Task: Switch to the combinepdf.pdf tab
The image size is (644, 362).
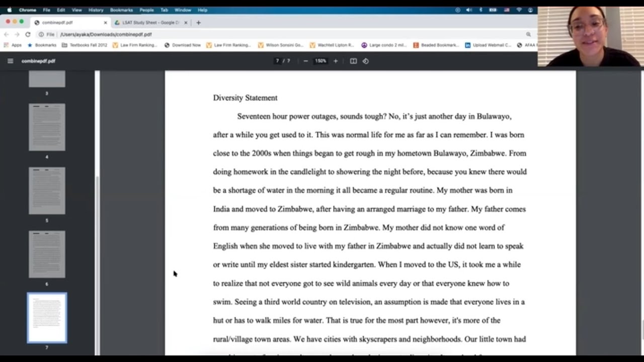Action: 70,23
